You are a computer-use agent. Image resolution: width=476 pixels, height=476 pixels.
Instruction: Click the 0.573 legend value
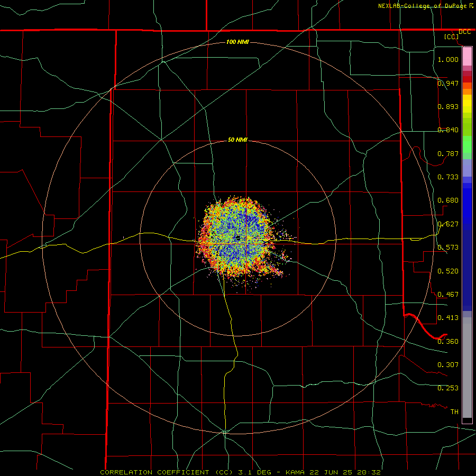point(448,248)
